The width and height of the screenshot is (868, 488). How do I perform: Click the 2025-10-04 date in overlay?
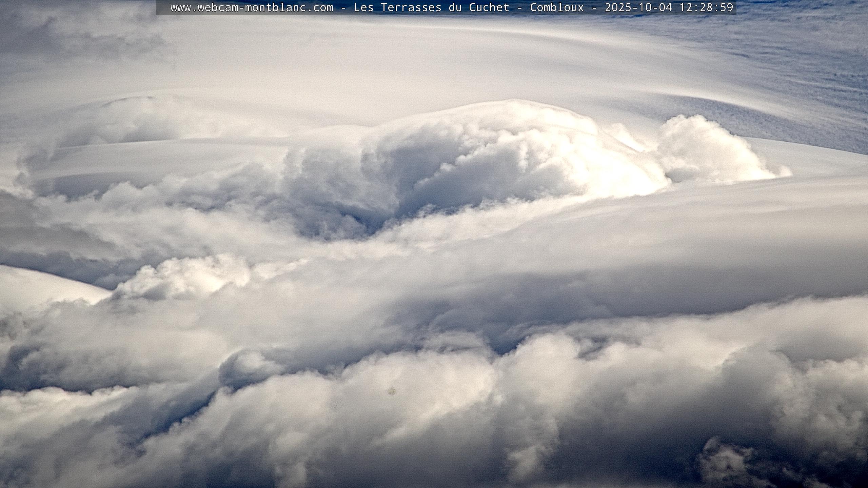pyautogui.click(x=638, y=7)
